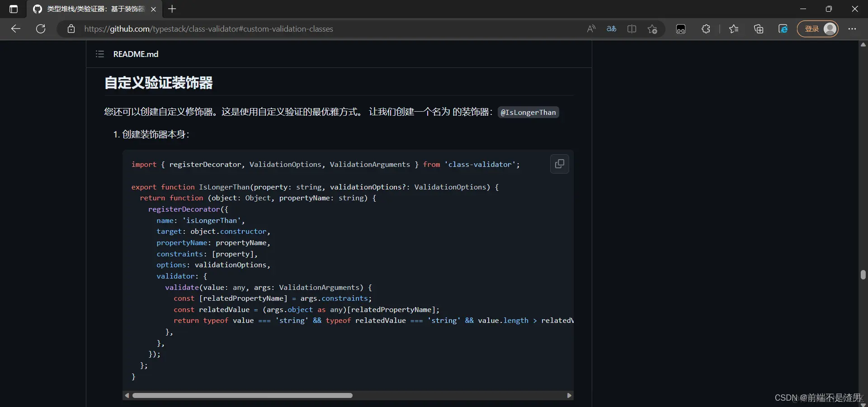Image resolution: width=868 pixels, height=407 pixels.
Task: Click the name: 'isLongerThan' code line
Action: (x=201, y=221)
